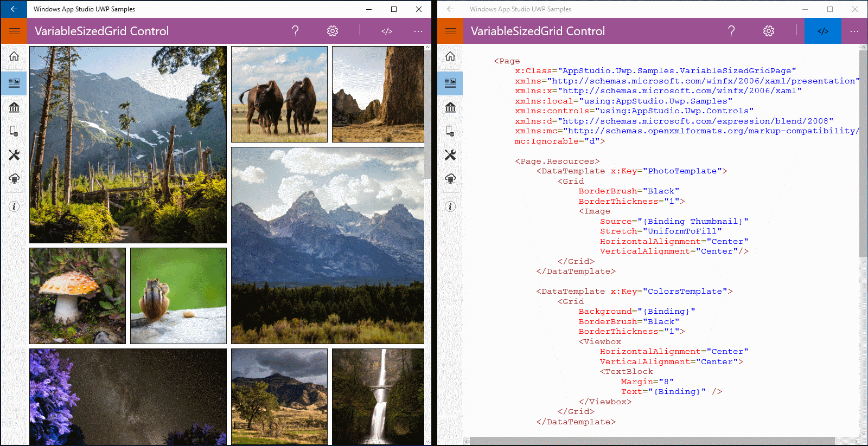Open tools wrench icon in right sidebar

pyautogui.click(x=450, y=155)
